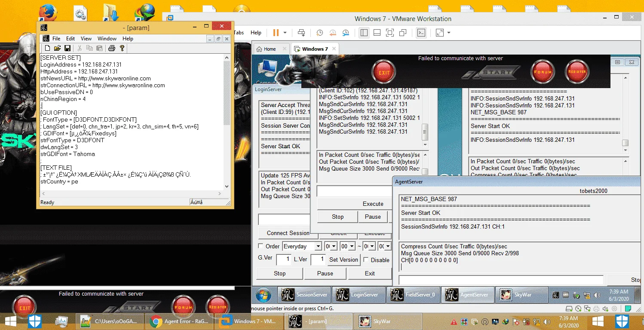Click the Send Ctrl+Alt+Del icon in VMware toolbar
This screenshot has height=330, width=644.
point(301,33)
